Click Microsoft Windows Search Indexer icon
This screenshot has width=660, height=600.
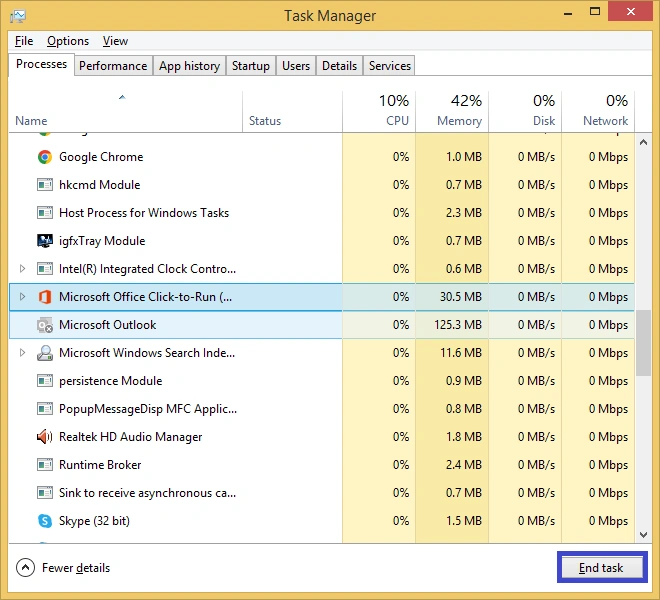[x=45, y=353]
